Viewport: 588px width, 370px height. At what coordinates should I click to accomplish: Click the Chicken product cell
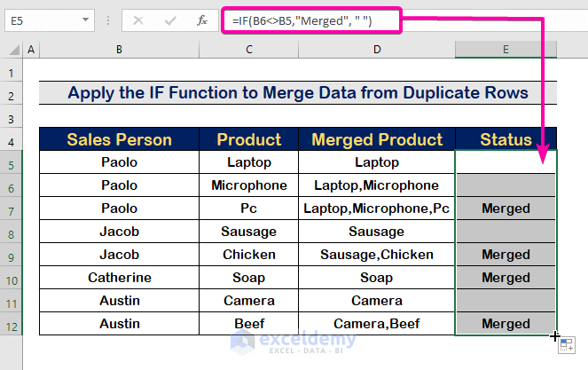click(249, 255)
